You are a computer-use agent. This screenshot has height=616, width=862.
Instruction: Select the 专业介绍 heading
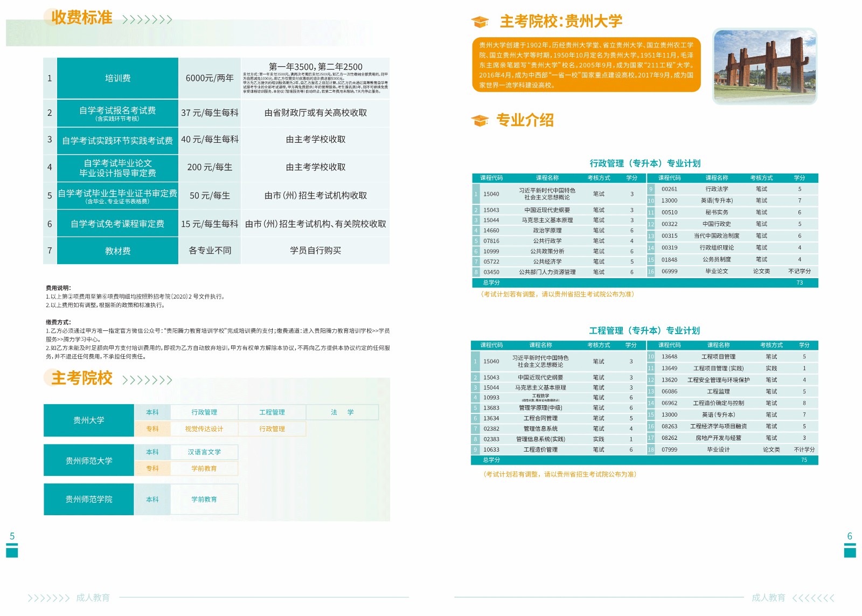[x=525, y=120]
